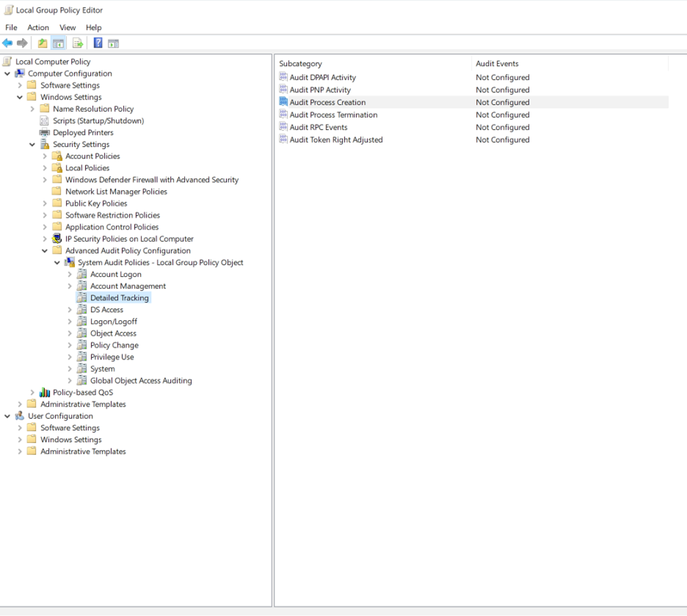Expand the Object Access node
The height and width of the screenshot is (616, 687).
[x=70, y=334]
